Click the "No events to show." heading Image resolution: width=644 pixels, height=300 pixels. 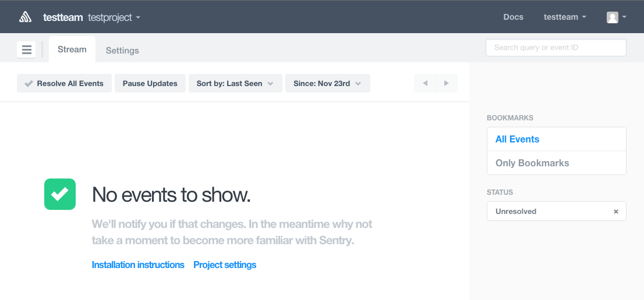tap(171, 194)
